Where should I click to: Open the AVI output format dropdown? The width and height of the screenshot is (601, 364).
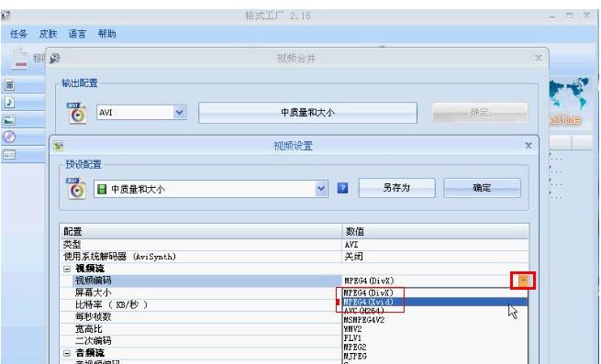(x=179, y=113)
